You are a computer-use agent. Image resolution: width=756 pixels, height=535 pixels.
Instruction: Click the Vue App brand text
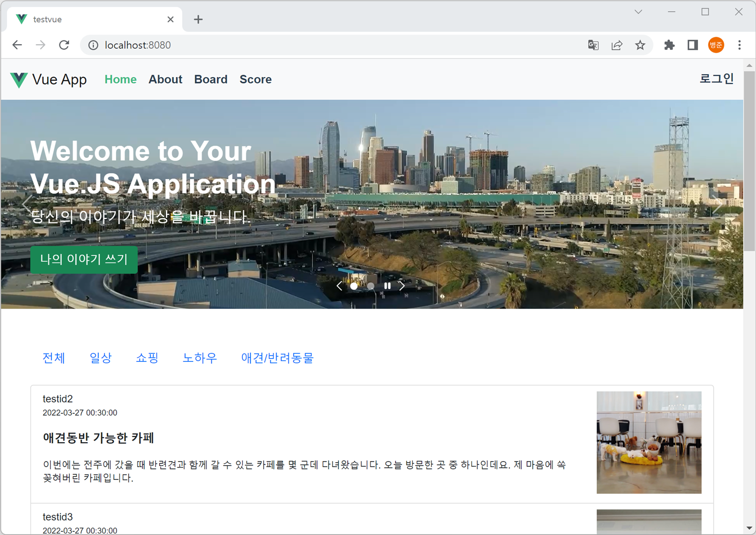tap(59, 79)
